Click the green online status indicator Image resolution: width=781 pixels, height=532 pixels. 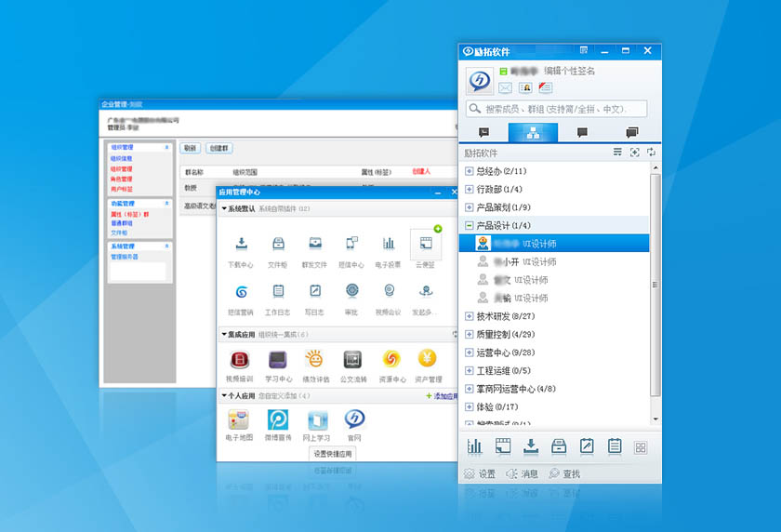503,71
